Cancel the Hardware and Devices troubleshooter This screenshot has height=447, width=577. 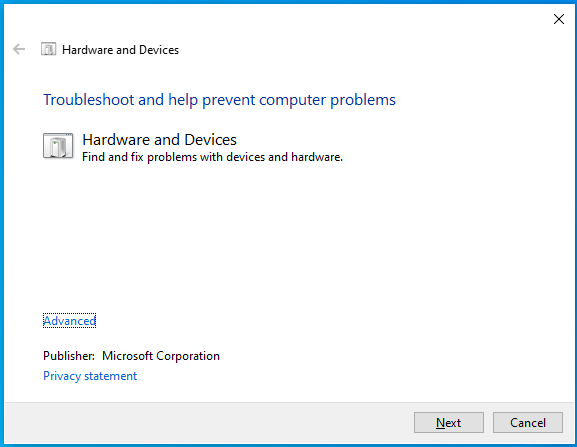pos(528,422)
